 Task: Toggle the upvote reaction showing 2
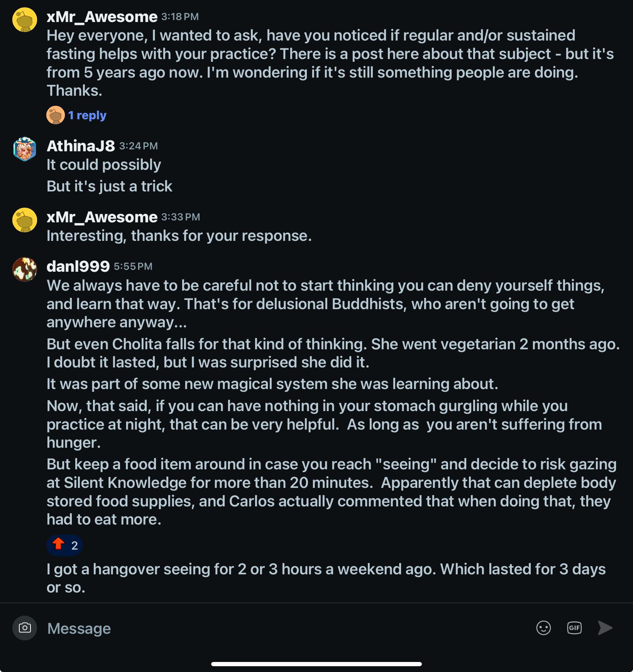[65, 545]
